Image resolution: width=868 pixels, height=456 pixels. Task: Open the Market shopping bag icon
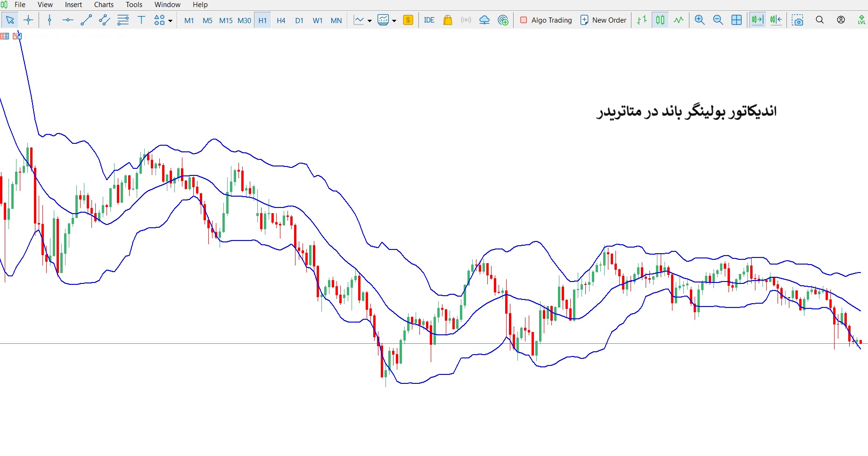pos(448,20)
